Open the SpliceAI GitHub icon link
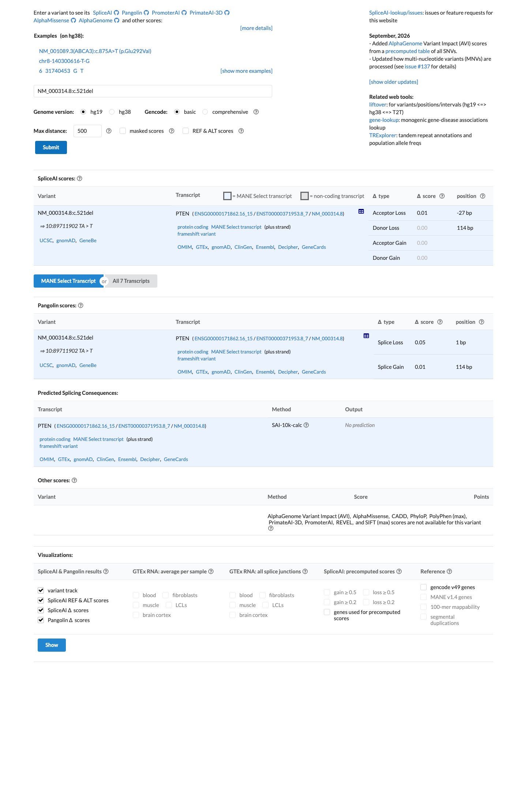The width and height of the screenshot is (532, 805). 116,13
